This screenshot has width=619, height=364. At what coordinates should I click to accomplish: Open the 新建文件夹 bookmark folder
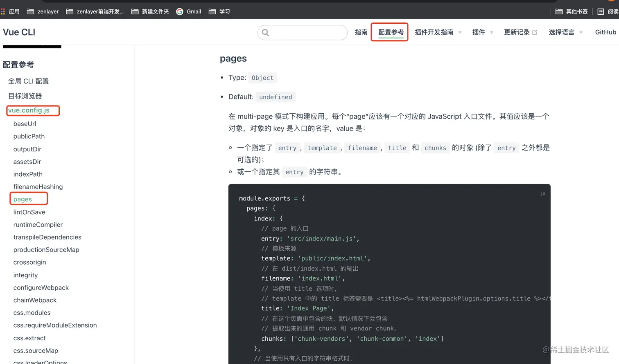point(150,11)
